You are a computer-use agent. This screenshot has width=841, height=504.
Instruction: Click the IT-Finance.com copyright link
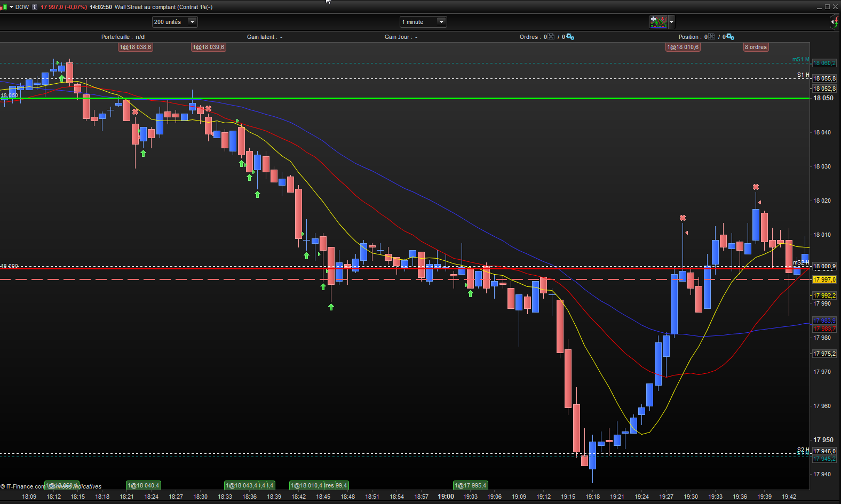(x=23, y=486)
